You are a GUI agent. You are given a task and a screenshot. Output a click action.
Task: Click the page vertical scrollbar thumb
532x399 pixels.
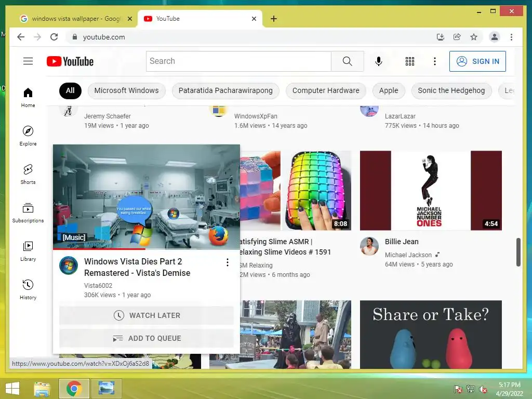tap(518, 252)
